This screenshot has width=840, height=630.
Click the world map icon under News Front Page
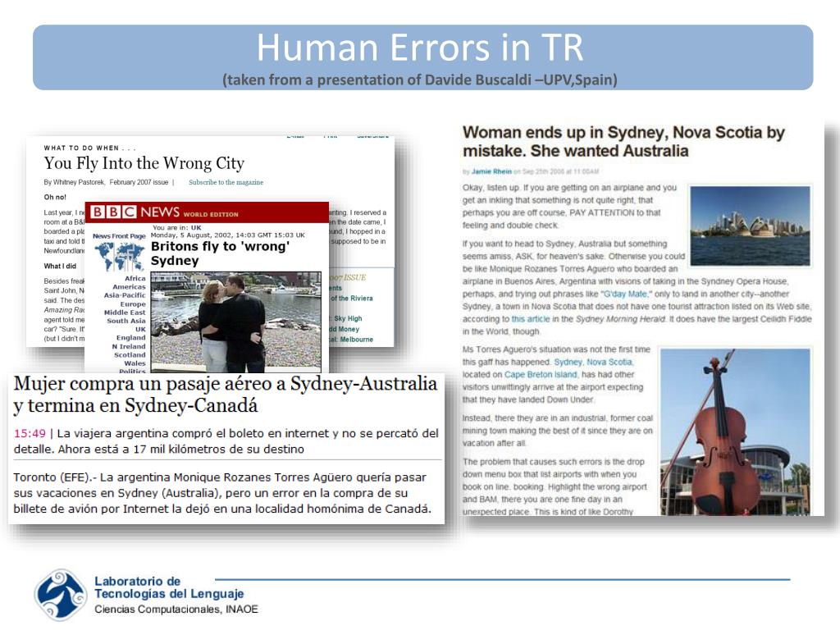(x=120, y=257)
